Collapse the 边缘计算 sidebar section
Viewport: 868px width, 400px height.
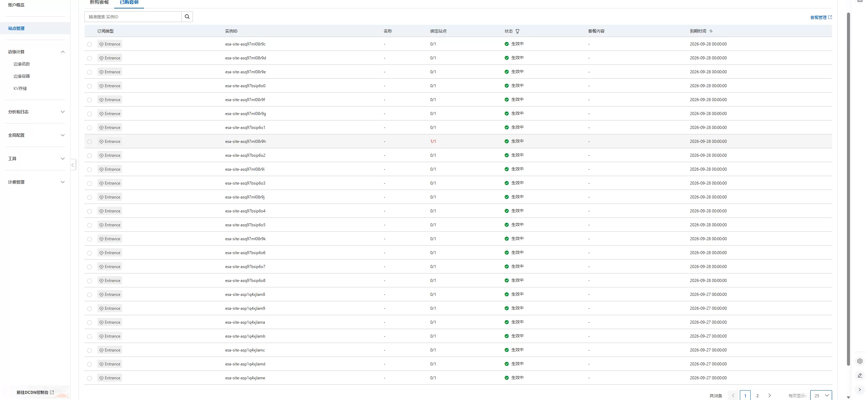[x=62, y=52]
